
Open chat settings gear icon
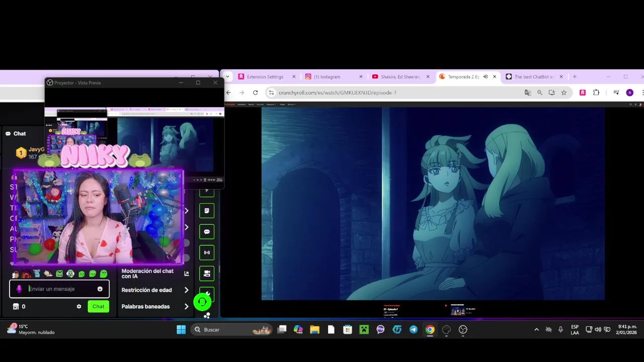[79, 306]
